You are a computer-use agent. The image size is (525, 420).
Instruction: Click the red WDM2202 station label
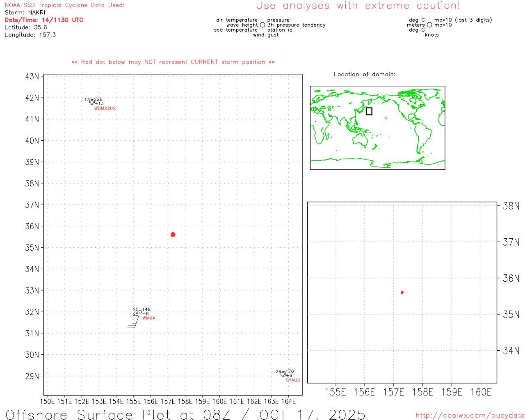105,108
